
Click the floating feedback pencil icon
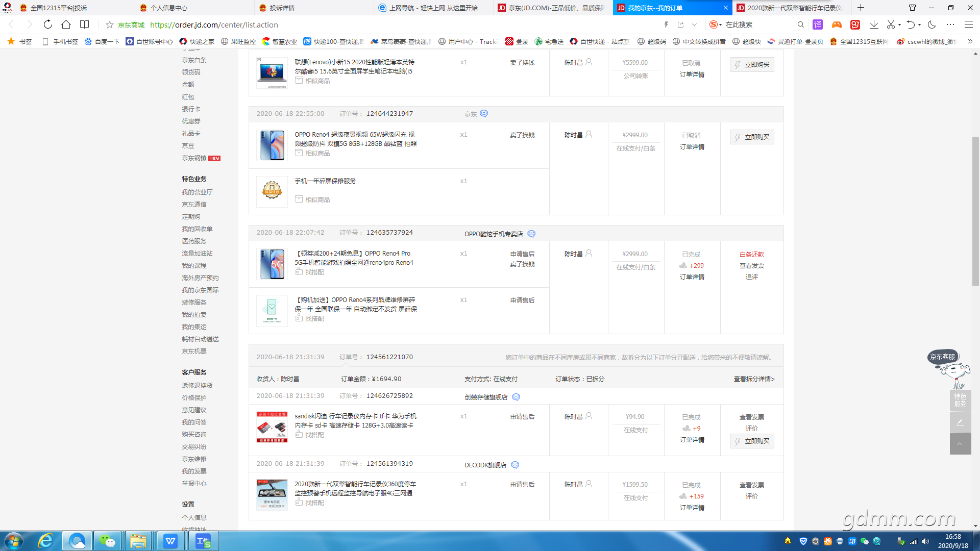pos(960,422)
